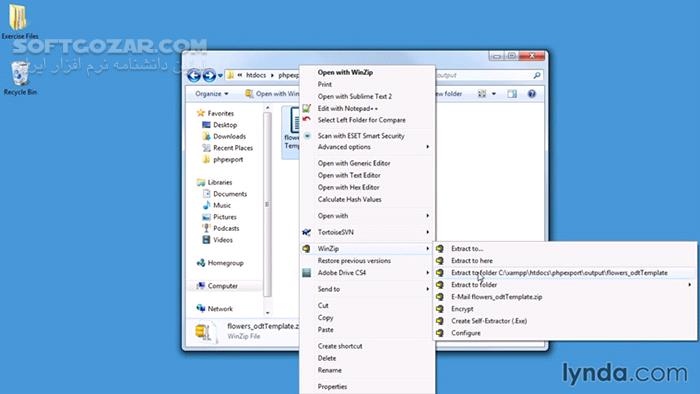Click the search magnifier icon
The height and width of the screenshot is (394, 700).
537,75
